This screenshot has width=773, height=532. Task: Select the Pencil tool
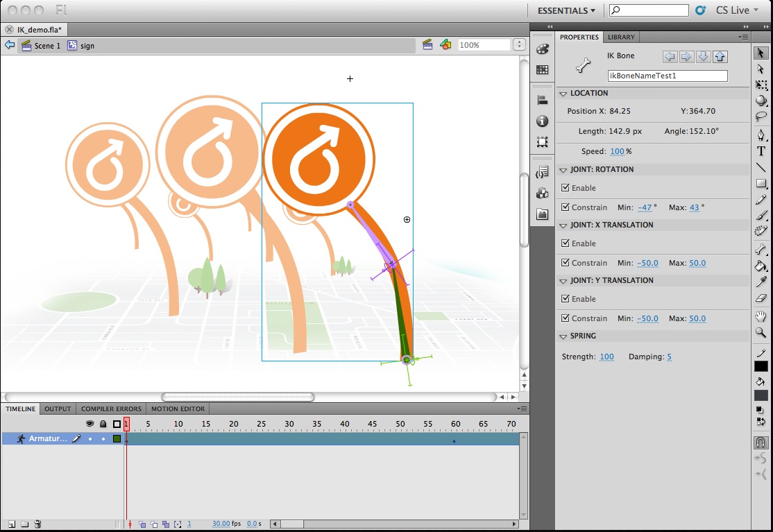pyautogui.click(x=761, y=200)
